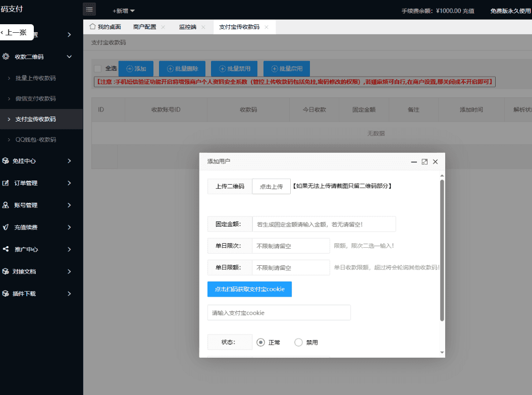This screenshot has height=395, width=532.
Task: Click the 充值 link in header
Action: (x=468, y=11)
